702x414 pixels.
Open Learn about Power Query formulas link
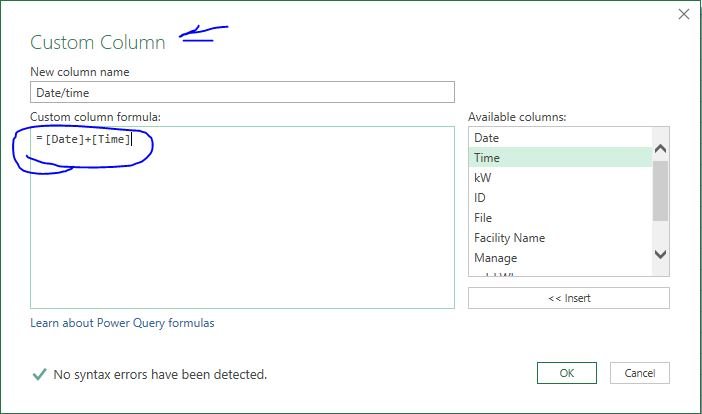coord(122,323)
